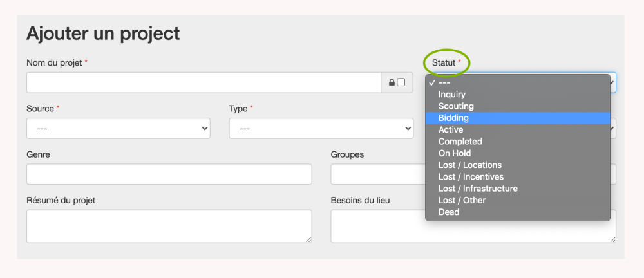The image size is (644, 278).
Task: Expand the Type dropdown
Action: pyautogui.click(x=321, y=129)
